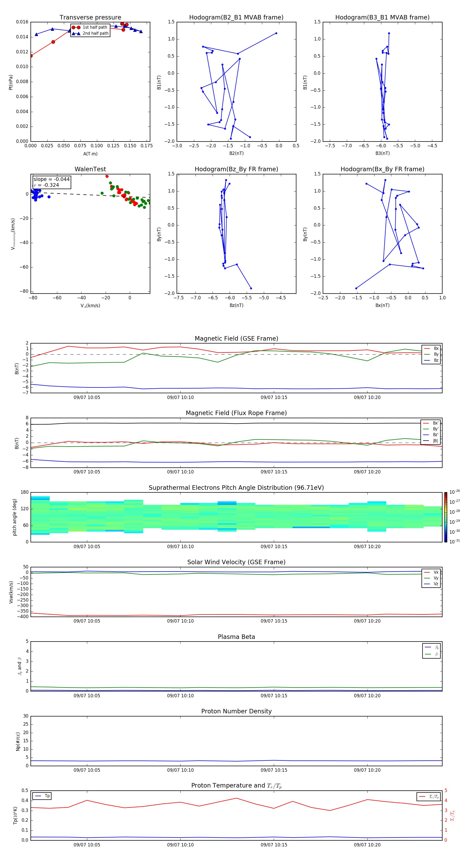Select '1st half path' legend entry

pos(90,27)
